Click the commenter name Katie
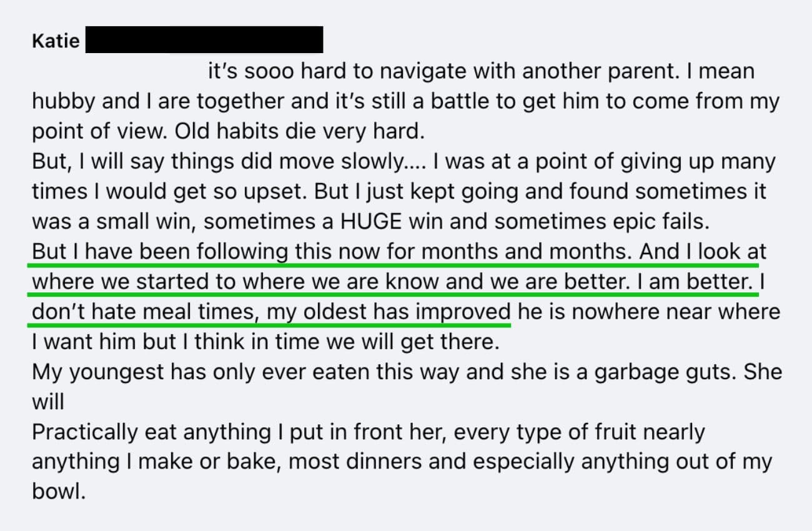This screenshot has height=531, width=812. (56, 41)
